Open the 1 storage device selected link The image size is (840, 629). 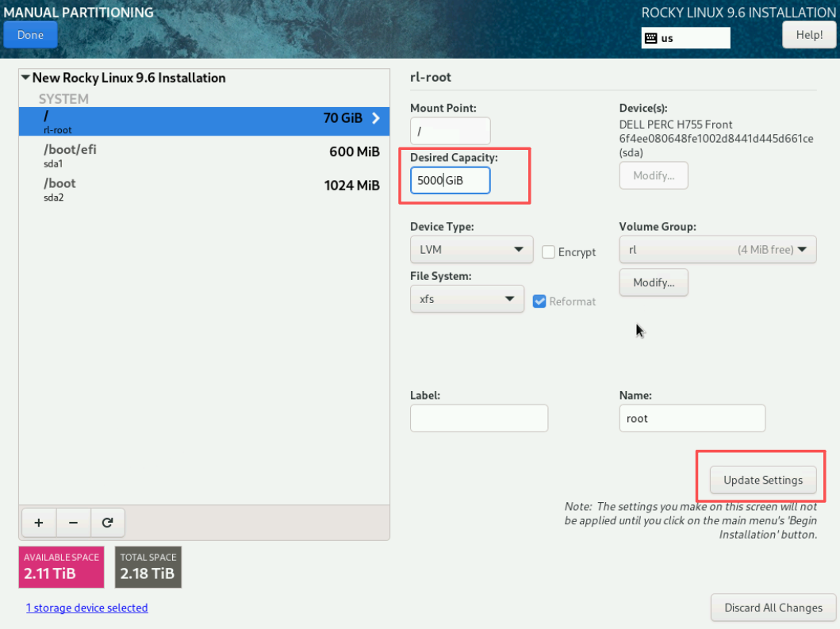pos(86,608)
